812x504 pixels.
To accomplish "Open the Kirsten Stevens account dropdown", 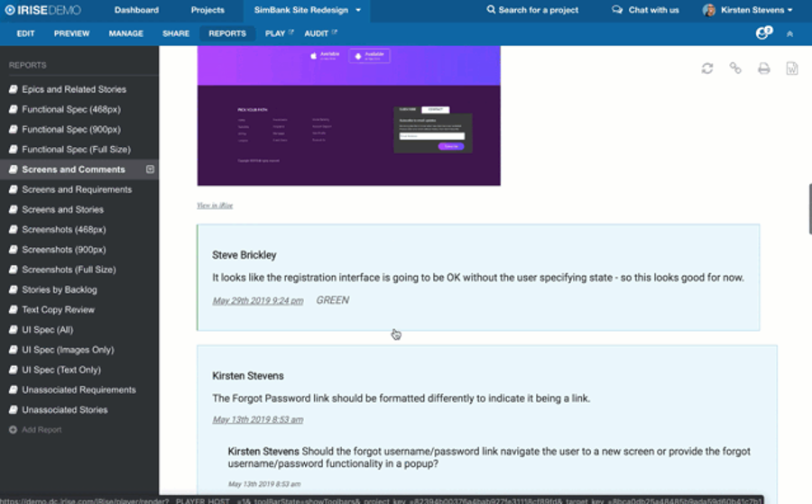I will 748,10.
